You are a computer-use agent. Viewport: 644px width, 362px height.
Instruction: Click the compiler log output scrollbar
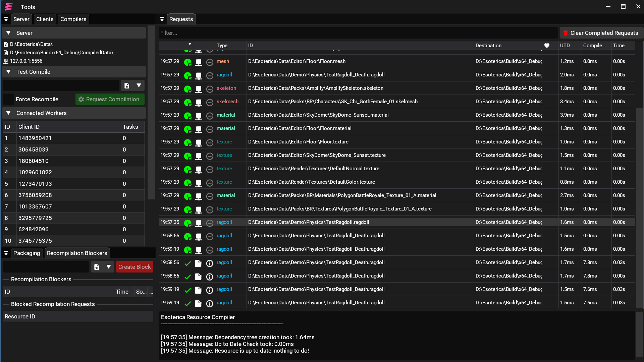(x=639, y=335)
